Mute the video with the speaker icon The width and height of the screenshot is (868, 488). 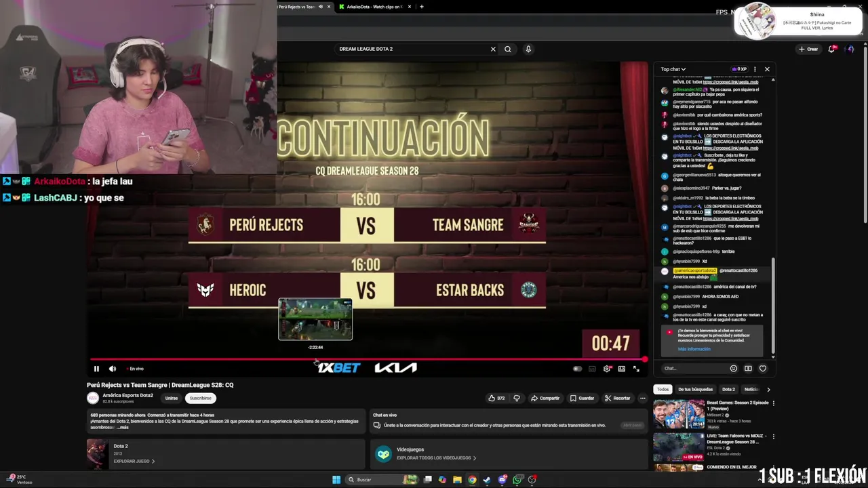click(113, 369)
